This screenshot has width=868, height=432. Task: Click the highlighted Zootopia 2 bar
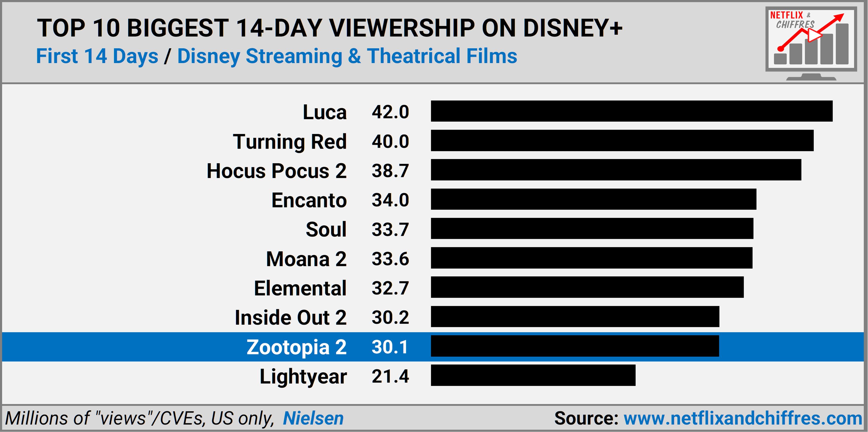574,346
